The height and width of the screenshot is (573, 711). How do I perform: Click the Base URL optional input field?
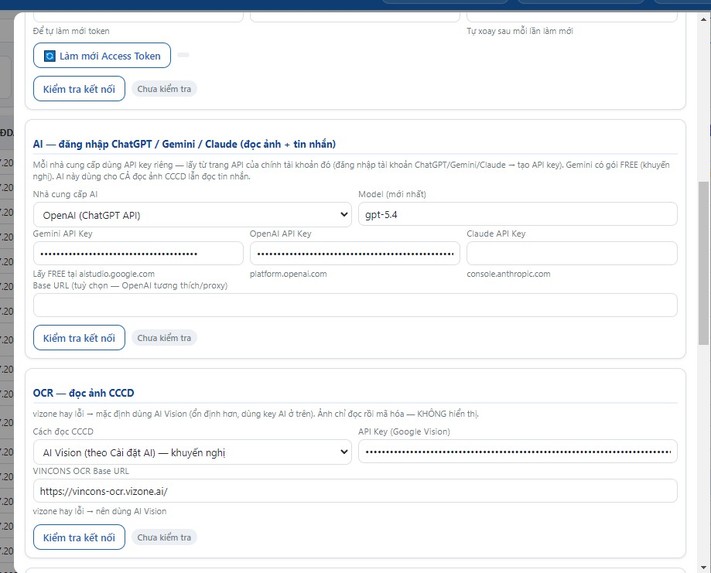tap(355, 305)
